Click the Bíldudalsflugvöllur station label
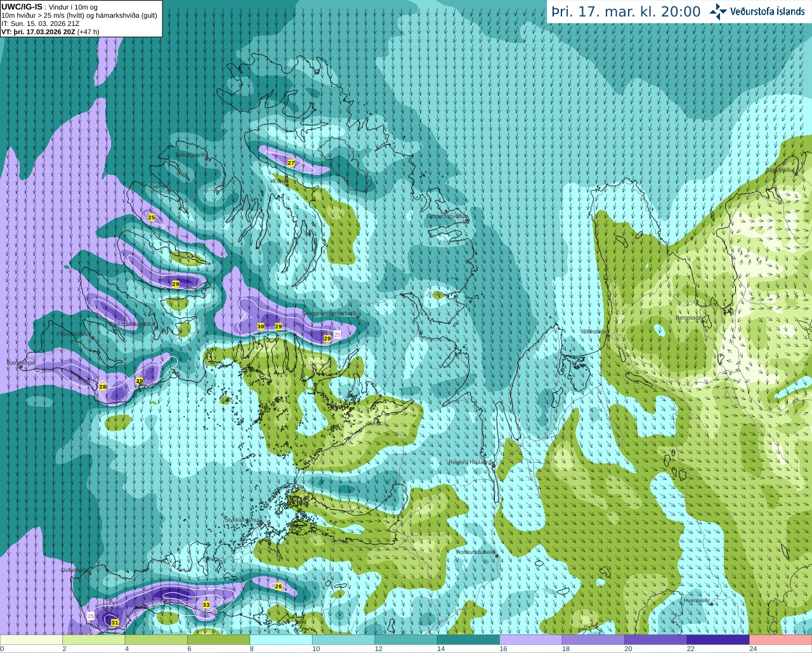The image size is (812, 653). (133, 323)
